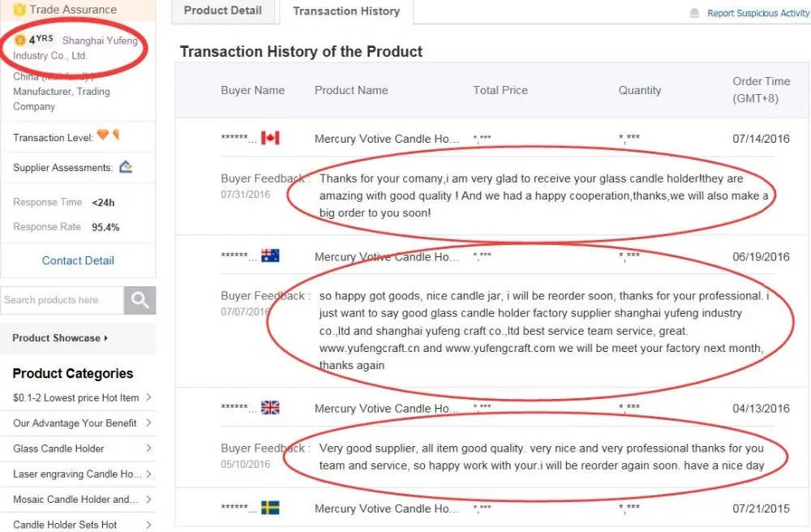Viewport: 811px width, 532px height.
Task: Click the feedback date 07/07/2016
Action: click(x=246, y=311)
